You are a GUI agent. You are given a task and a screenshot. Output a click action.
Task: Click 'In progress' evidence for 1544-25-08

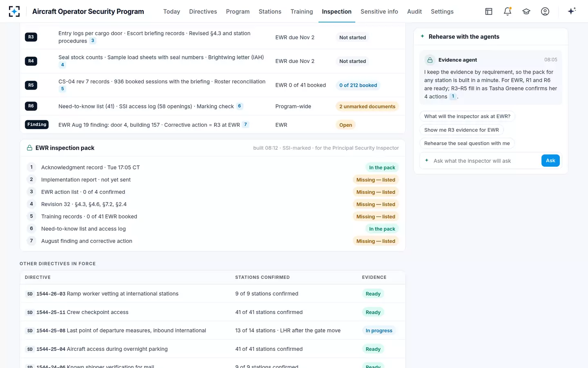click(x=379, y=331)
